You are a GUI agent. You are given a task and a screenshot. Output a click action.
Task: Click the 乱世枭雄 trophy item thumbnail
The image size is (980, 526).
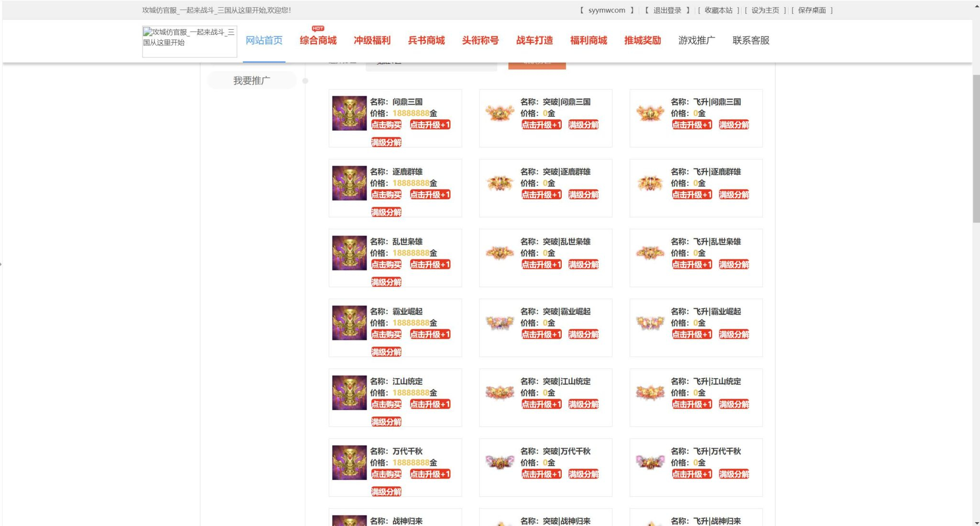tap(349, 253)
